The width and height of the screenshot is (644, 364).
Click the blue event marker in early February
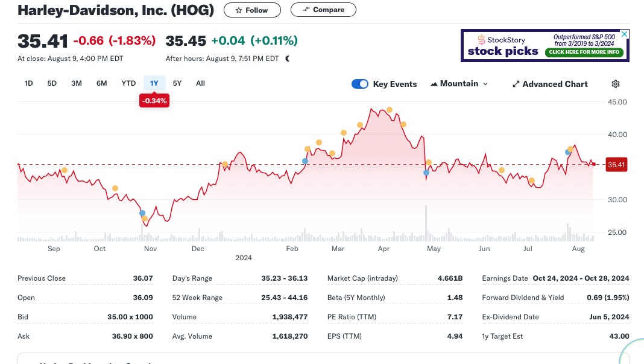pyautogui.click(x=305, y=161)
